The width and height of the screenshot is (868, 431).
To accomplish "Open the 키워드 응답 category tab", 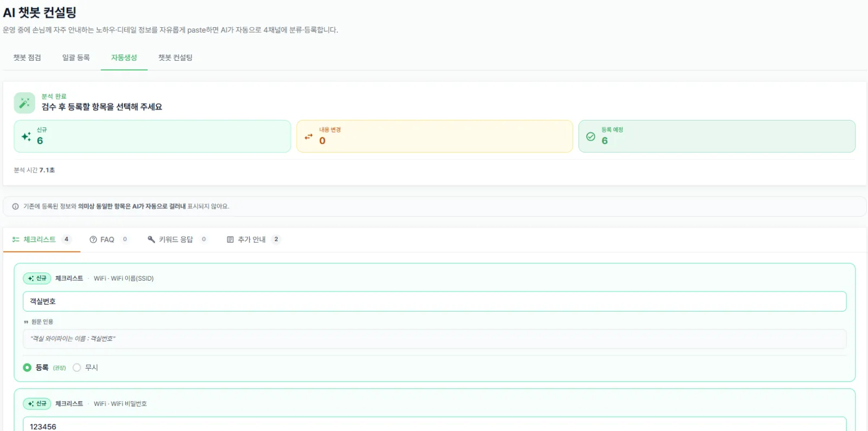I will pos(177,239).
